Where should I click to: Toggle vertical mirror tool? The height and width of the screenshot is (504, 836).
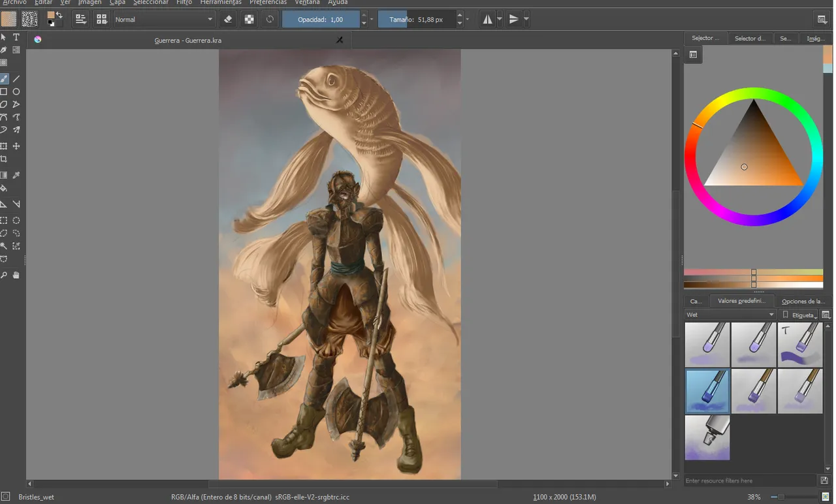click(514, 20)
